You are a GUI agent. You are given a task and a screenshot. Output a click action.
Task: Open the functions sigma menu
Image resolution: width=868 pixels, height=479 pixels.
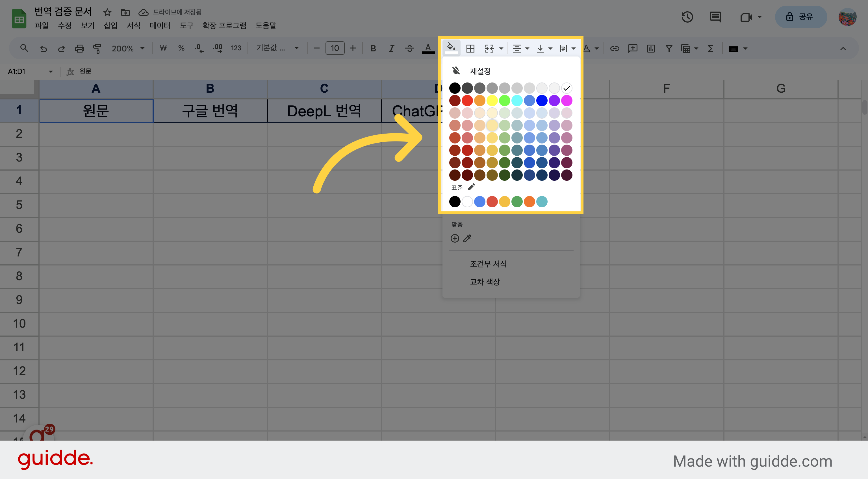pyautogui.click(x=710, y=49)
